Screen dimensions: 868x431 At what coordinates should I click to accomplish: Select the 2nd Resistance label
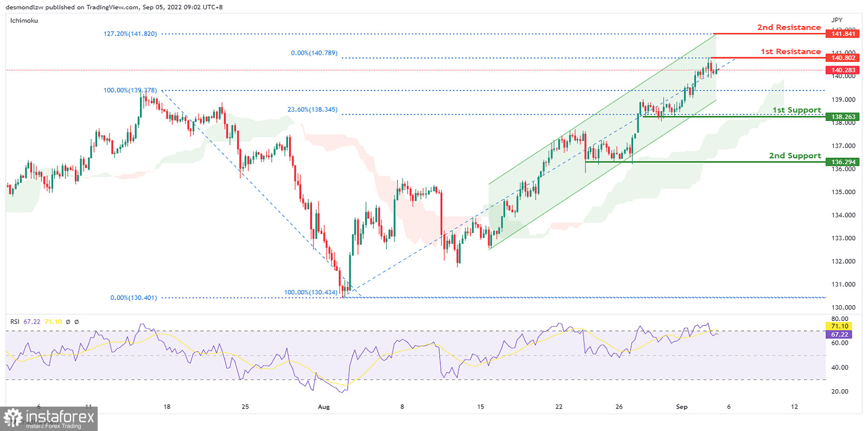789,27
